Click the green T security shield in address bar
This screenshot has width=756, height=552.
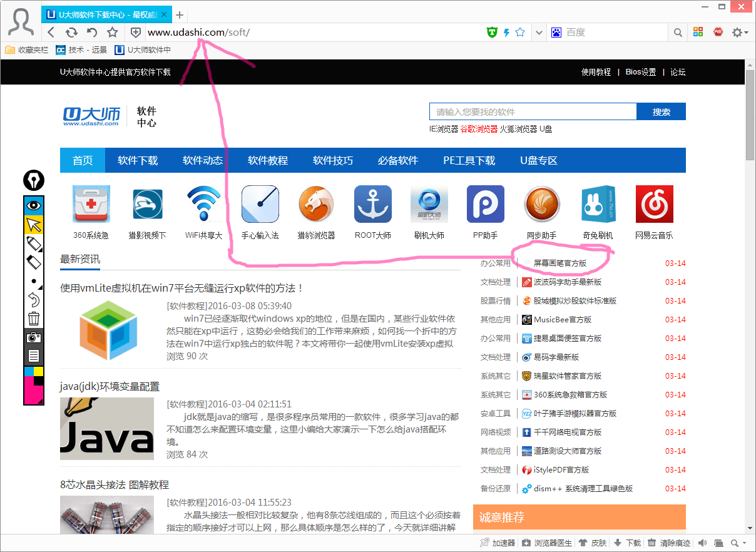493,33
